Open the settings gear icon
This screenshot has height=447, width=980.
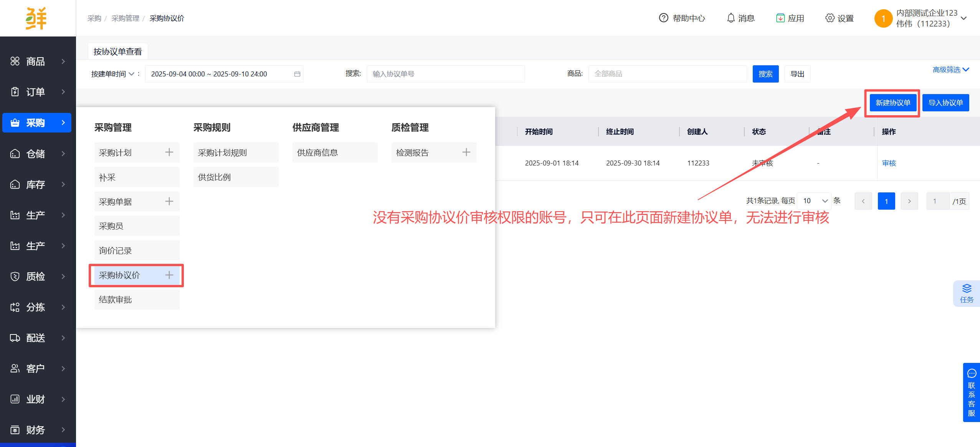click(x=830, y=18)
